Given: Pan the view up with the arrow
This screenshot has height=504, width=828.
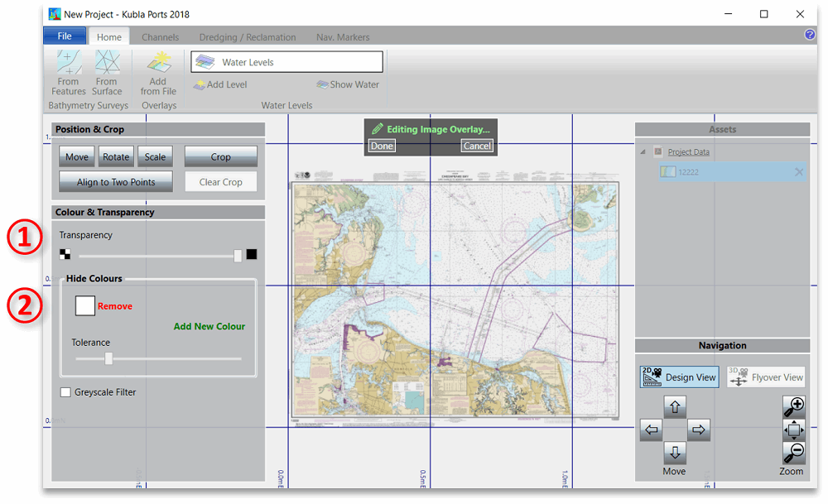Looking at the screenshot, I should click(x=675, y=407).
